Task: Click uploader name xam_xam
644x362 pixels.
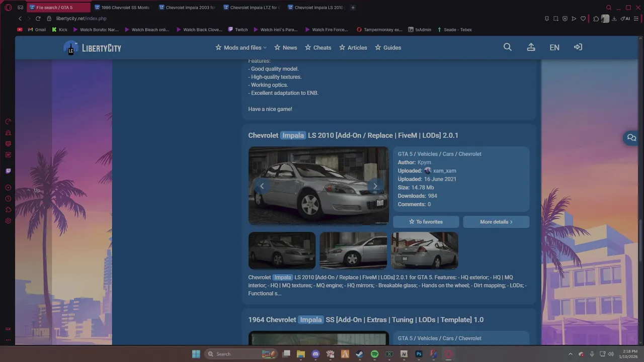Action: point(444,171)
